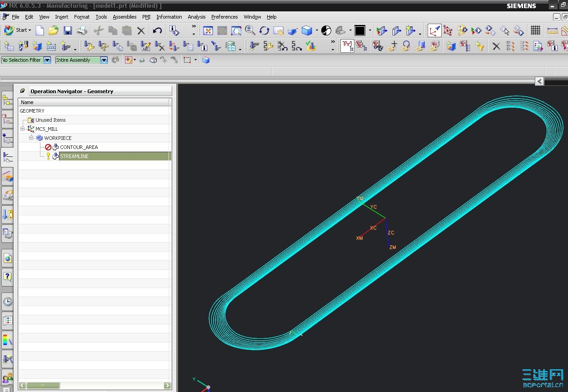The image size is (568, 392).
Task: Open the File menu
Action: click(15, 17)
